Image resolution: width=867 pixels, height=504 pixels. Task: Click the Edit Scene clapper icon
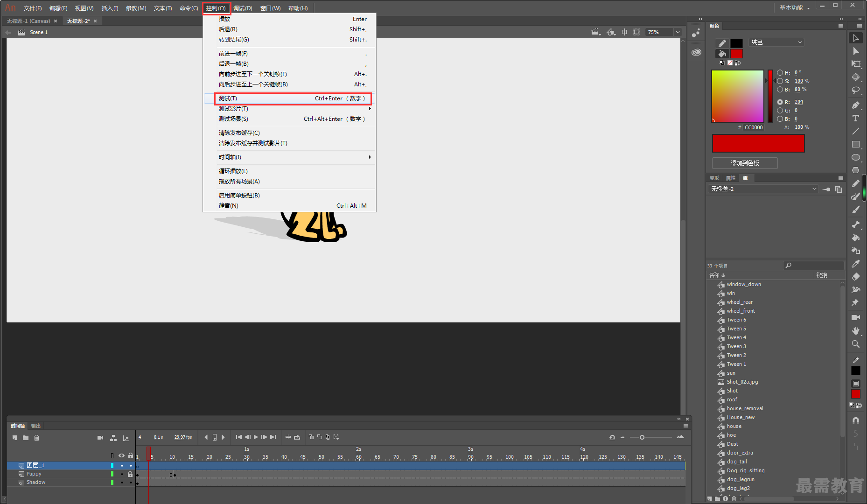[595, 32]
